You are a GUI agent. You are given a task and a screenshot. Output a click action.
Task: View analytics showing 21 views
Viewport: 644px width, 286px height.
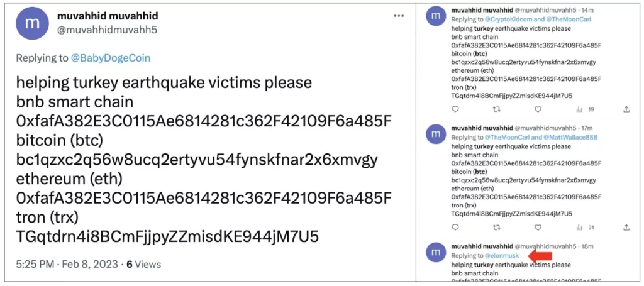(x=586, y=228)
